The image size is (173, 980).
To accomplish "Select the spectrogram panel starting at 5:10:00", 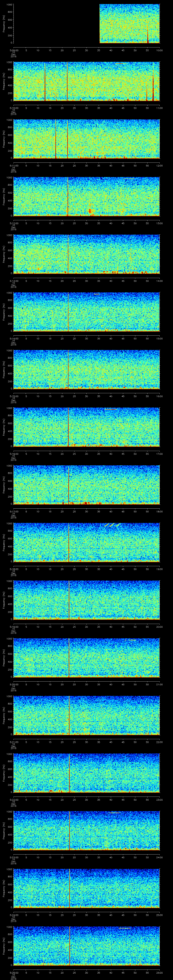I will [x=87, y=81].
